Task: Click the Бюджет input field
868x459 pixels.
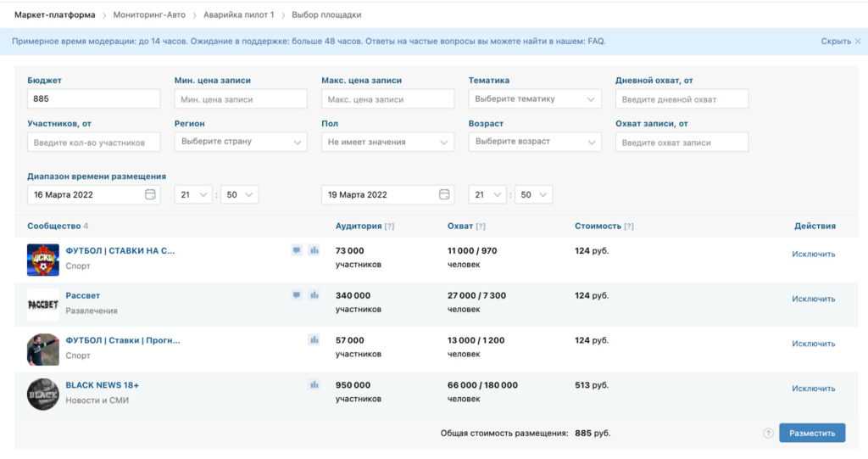Action: click(x=93, y=99)
